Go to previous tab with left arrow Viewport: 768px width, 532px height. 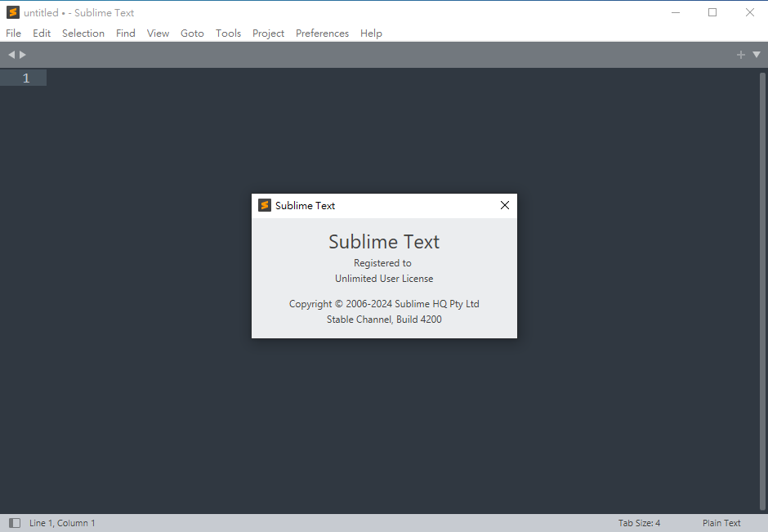click(11, 55)
